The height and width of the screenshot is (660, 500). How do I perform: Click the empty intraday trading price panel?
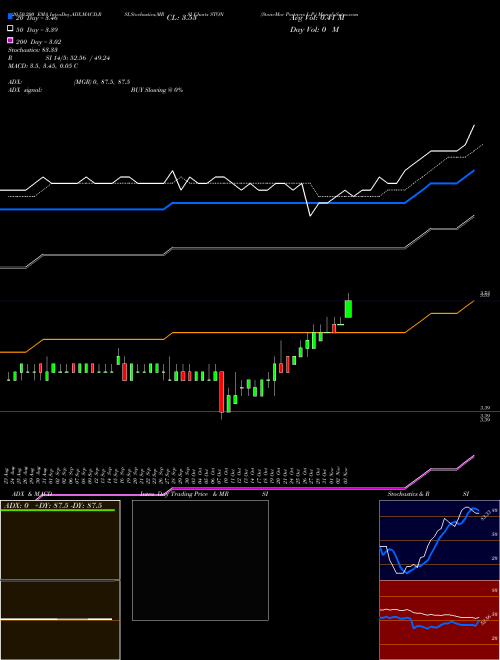(200, 560)
